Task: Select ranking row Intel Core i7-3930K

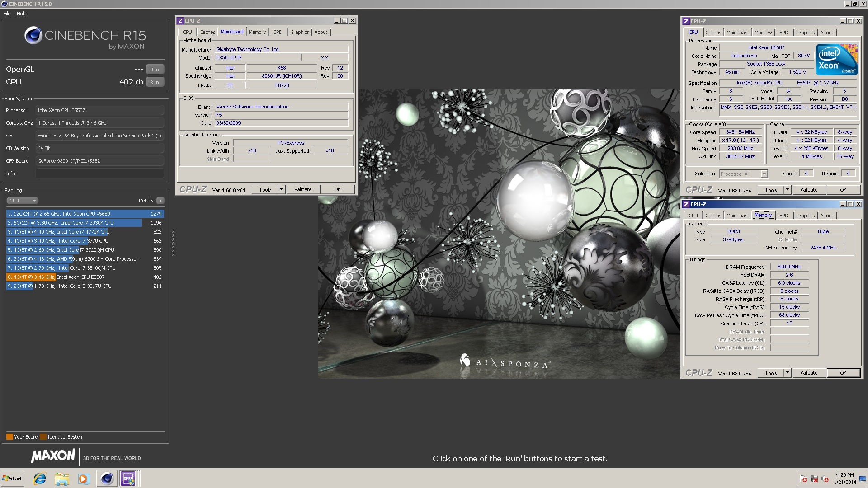Action: click(85, 223)
